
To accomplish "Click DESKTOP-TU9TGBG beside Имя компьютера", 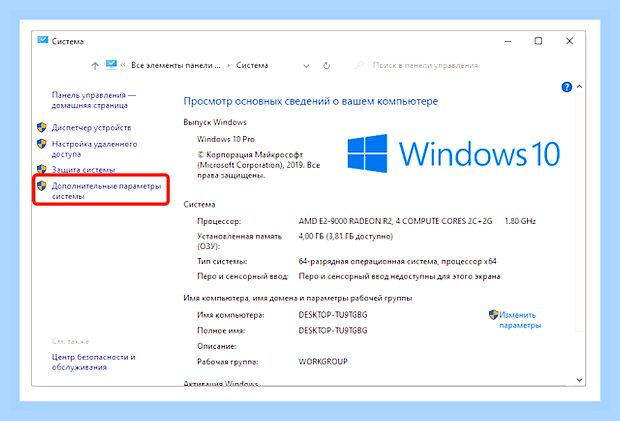I will tap(333, 315).
